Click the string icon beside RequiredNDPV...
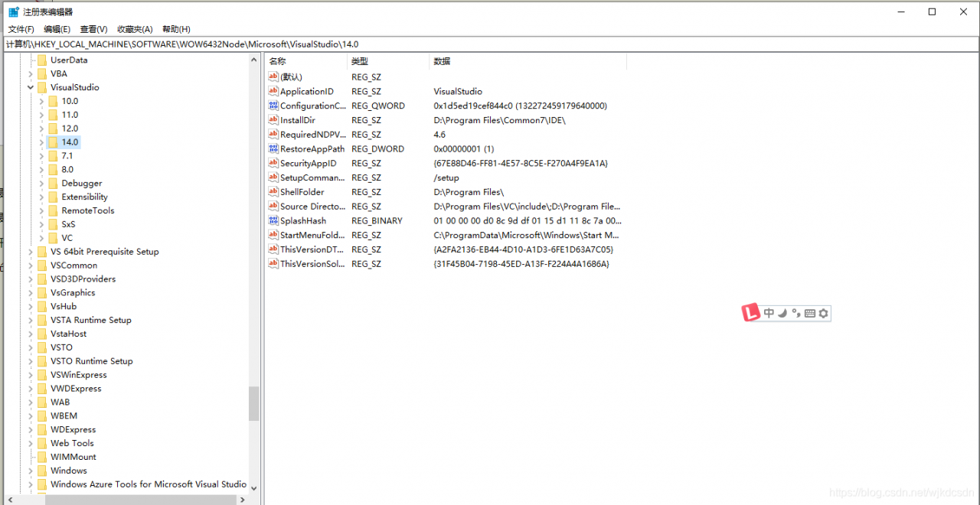The image size is (980, 505). click(x=273, y=134)
